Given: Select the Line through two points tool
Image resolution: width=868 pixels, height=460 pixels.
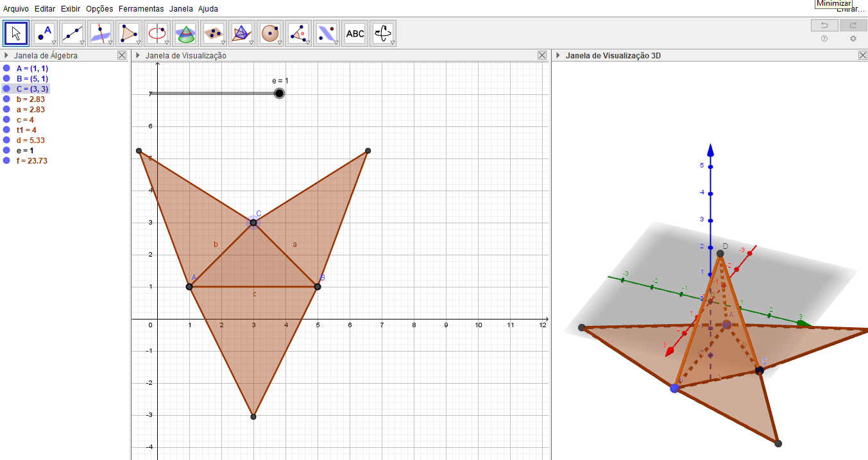Looking at the screenshot, I should (x=72, y=33).
